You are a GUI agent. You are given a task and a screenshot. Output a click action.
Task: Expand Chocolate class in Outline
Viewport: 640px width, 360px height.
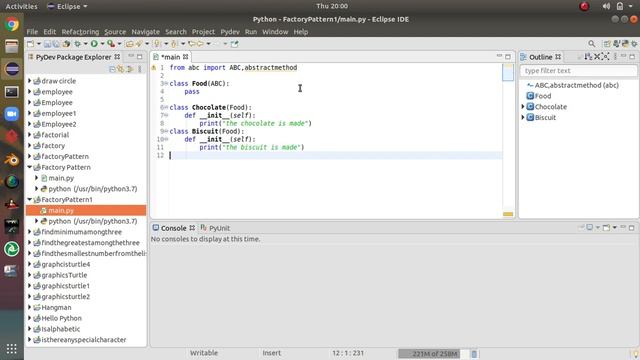pyautogui.click(x=523, y=107)
